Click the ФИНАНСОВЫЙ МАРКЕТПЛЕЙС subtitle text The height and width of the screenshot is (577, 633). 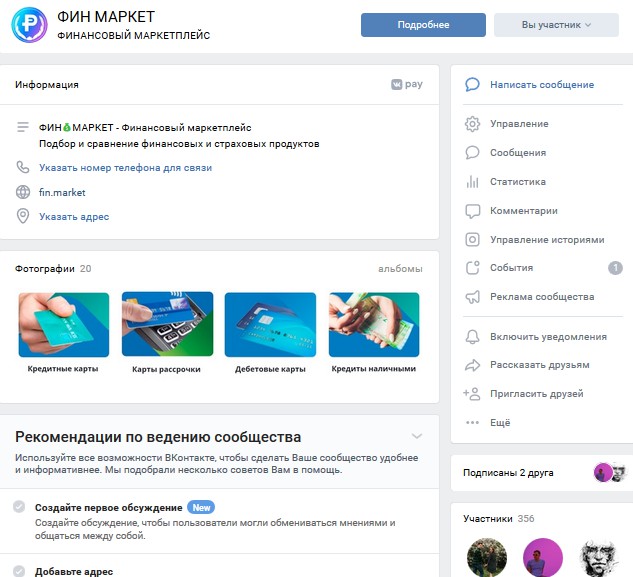[134, 36]
